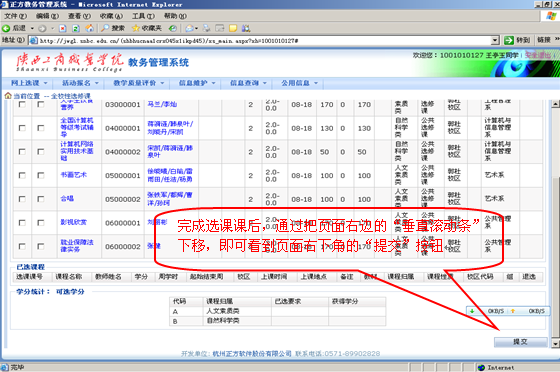Expand the 网上选课 navigation menu
Viewport: 560px width, 372px height.
pyautogui.click(x=29, y=83)
